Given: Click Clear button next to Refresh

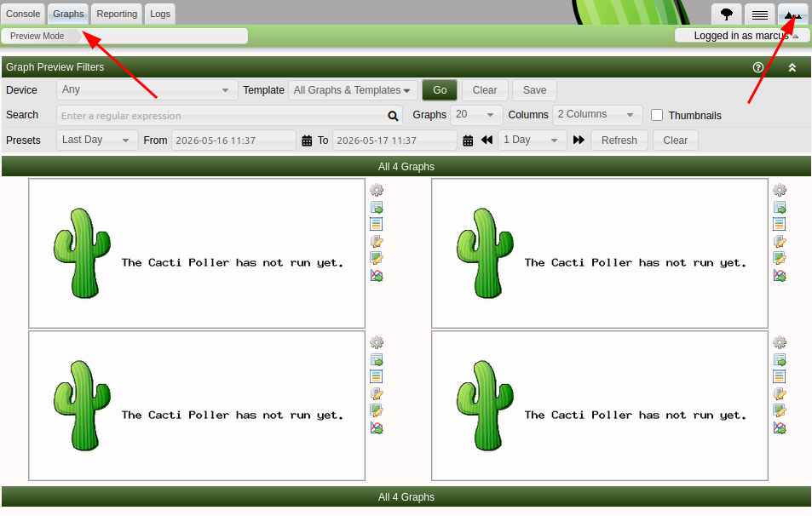Looking at the screenshot, I should point(676,140).
